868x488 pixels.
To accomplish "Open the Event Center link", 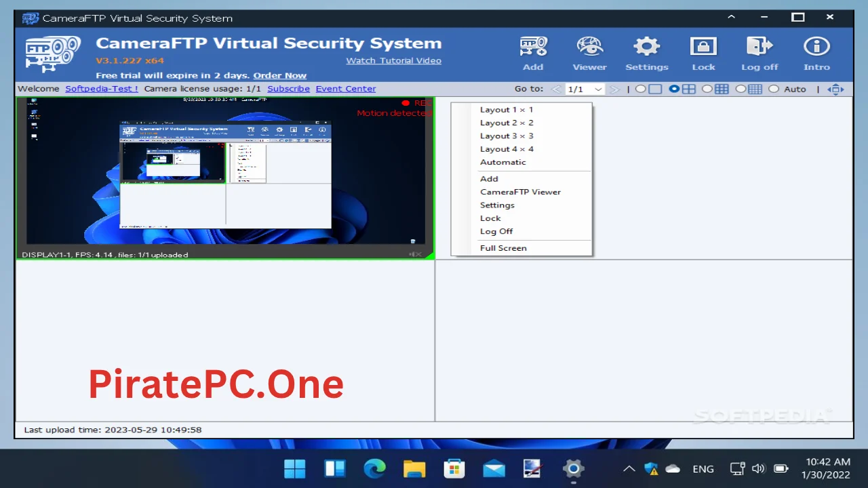I will tap(346, 89).
